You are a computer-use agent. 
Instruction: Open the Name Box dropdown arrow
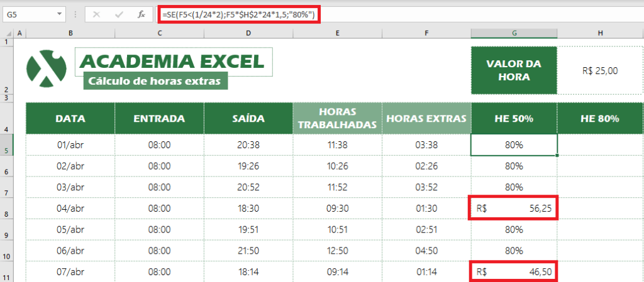coord(60,14)
